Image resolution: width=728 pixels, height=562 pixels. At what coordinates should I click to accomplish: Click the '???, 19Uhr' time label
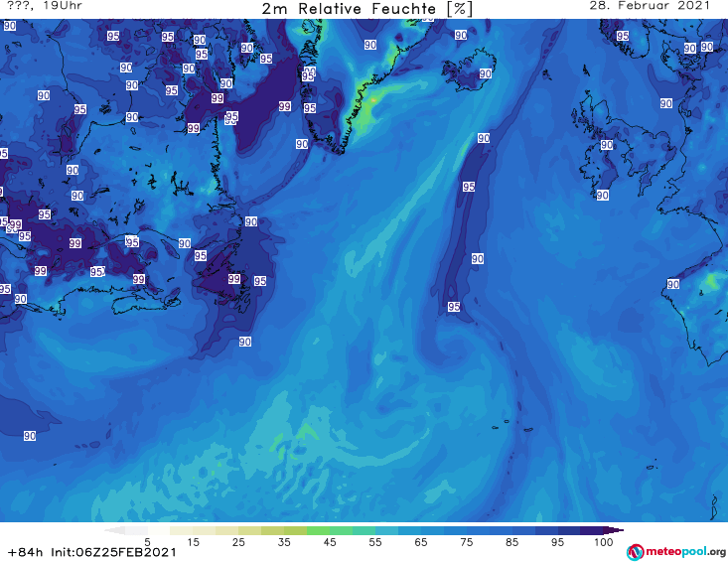tap(45, 6)
